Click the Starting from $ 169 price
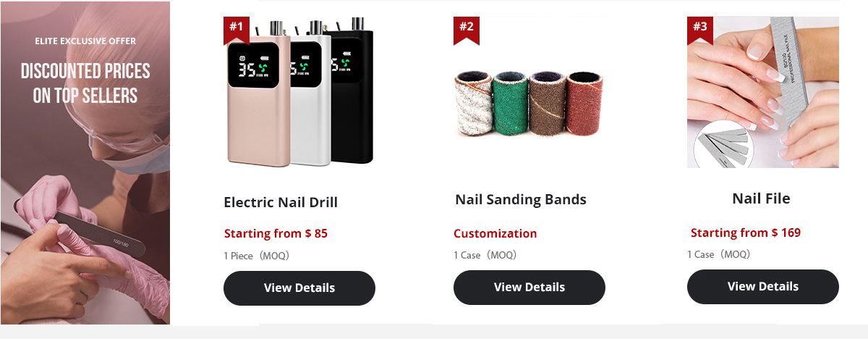 pyautogui.click(x=746, y=233)
